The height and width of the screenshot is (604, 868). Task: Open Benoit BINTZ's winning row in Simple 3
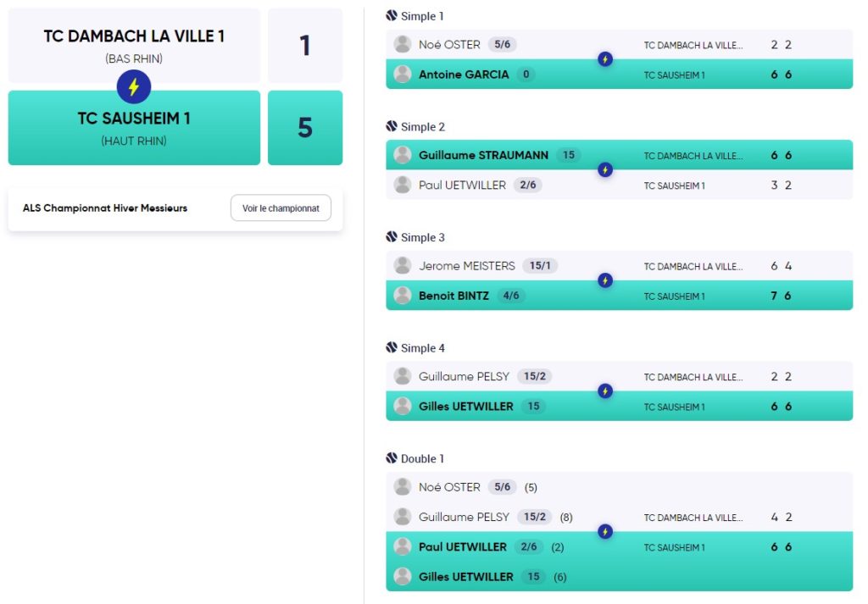coord(619,296)
